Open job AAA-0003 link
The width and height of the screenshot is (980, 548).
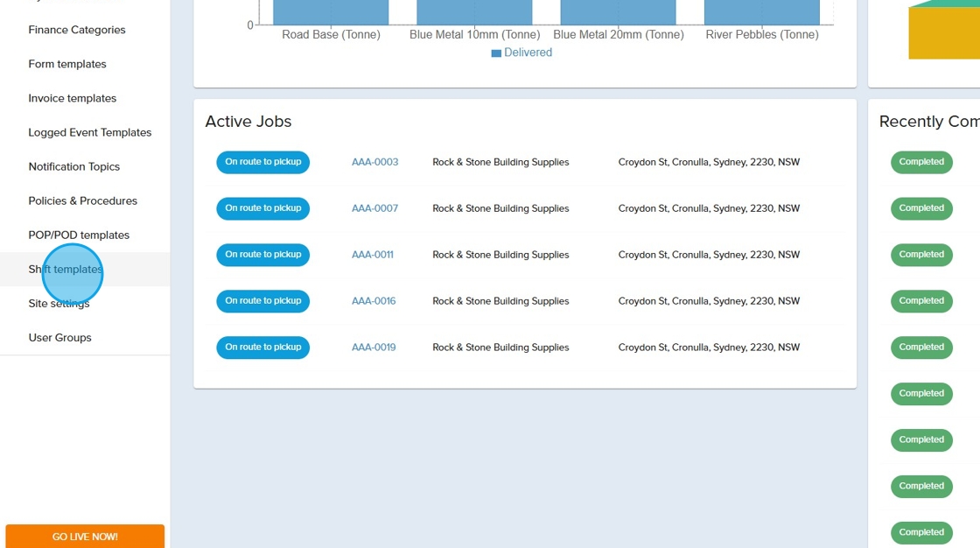click(374, 162)
